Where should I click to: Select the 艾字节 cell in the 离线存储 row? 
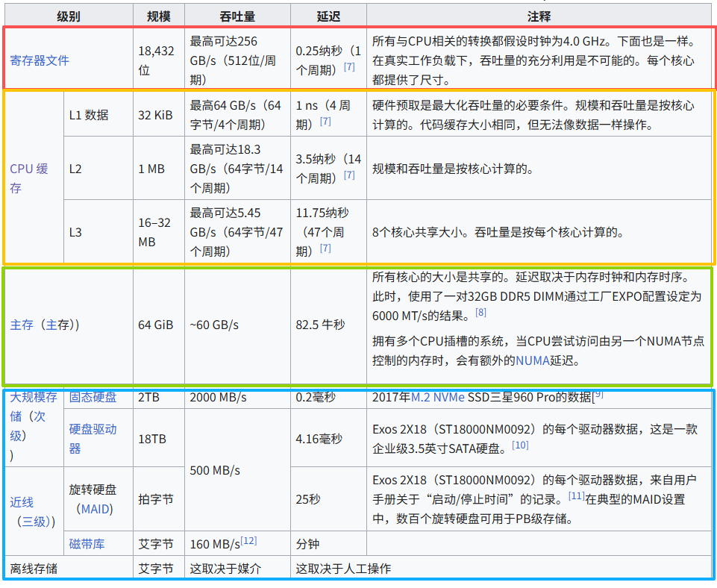[x=159, y=568]
